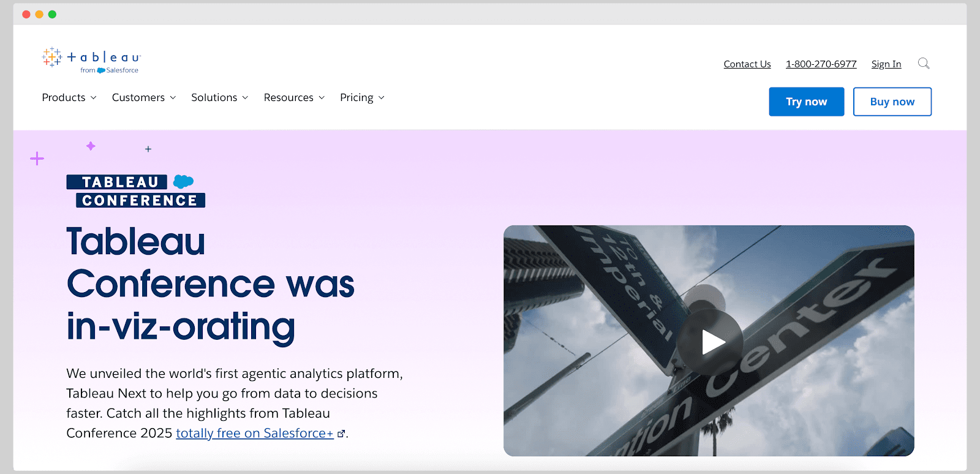Play the conference video
980x474 pixels.
pos(710,342)
